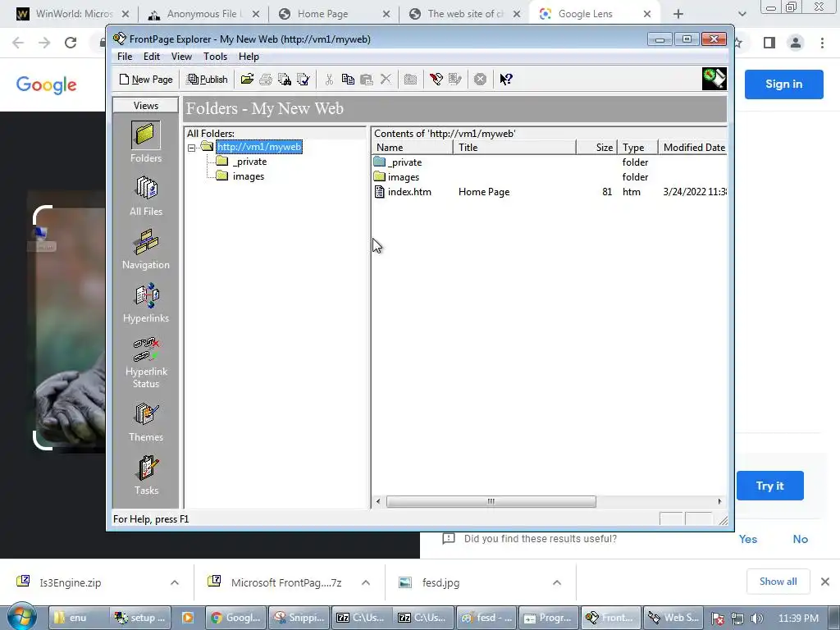Sort by the Size column header
The width and height of the screenshot is (840, 630).
click(597, 148)
